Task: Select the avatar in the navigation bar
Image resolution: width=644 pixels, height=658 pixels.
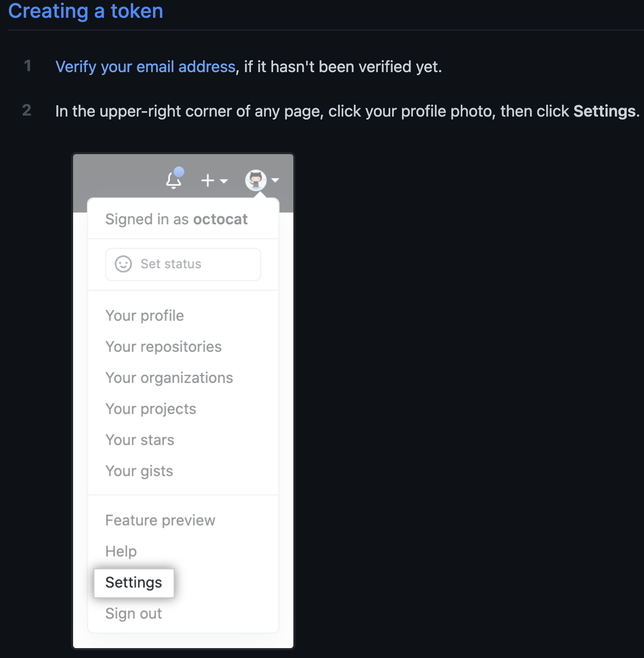Action: pyautogui.click(x=257, y=181)
